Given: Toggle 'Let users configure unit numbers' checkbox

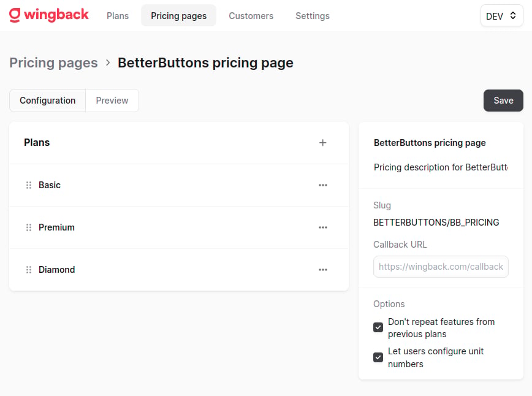Looking at the screenshot, I should [x=378, y=357].
